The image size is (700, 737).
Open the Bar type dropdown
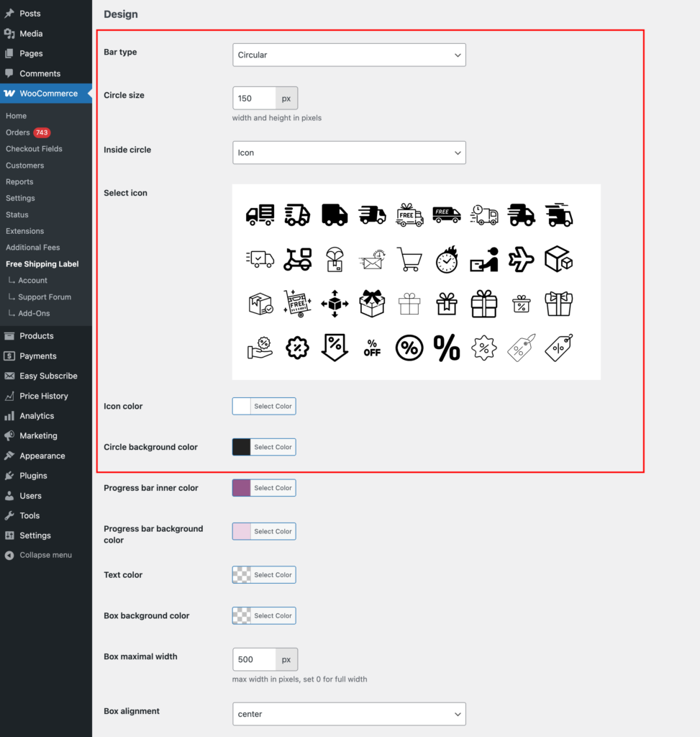pyautogui.click(x=349, y=55)
